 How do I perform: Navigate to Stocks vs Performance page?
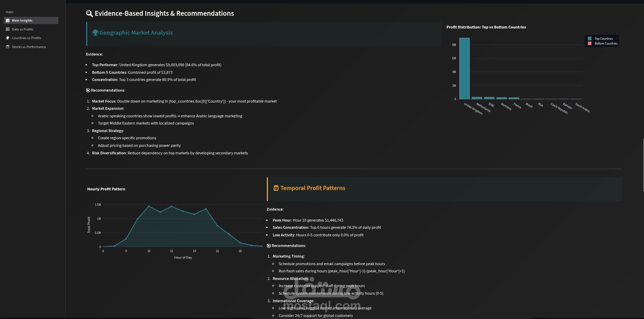(31, 47)
